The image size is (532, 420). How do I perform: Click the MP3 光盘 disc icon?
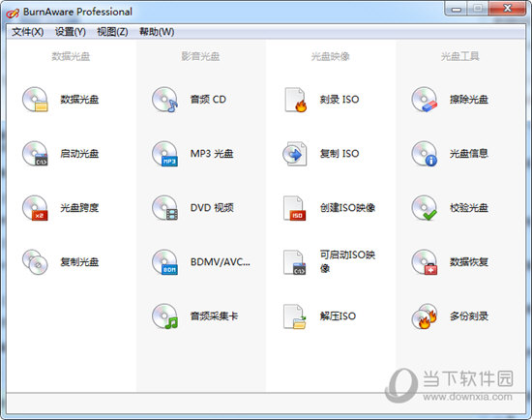tap(164, 154)
